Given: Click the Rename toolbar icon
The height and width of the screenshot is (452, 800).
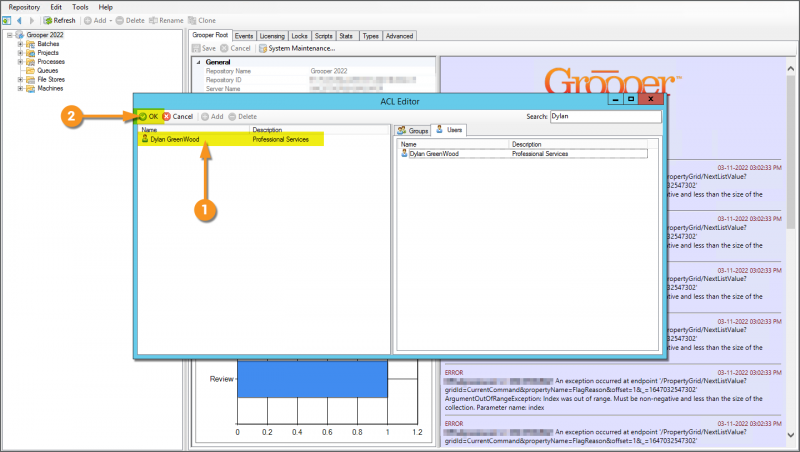Looking at the screenshot, I should coord(163,20).
